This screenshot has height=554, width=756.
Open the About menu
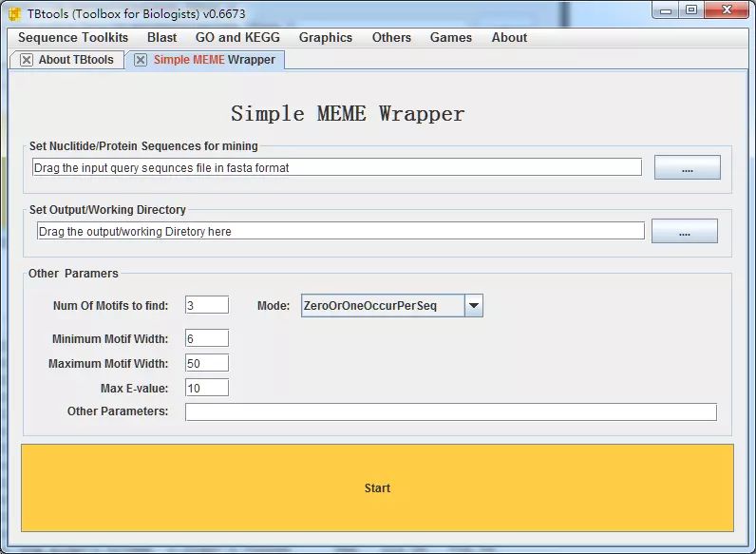pos(509,38)
